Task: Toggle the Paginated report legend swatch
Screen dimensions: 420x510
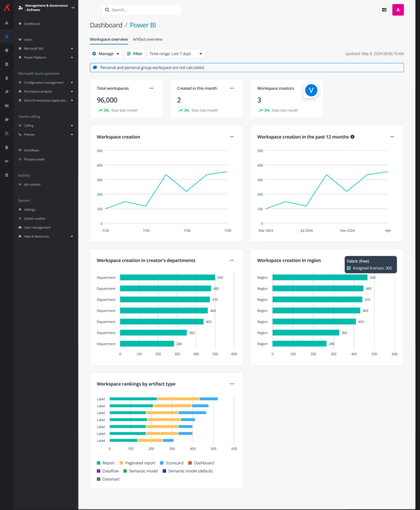Action: coord(121,463)
